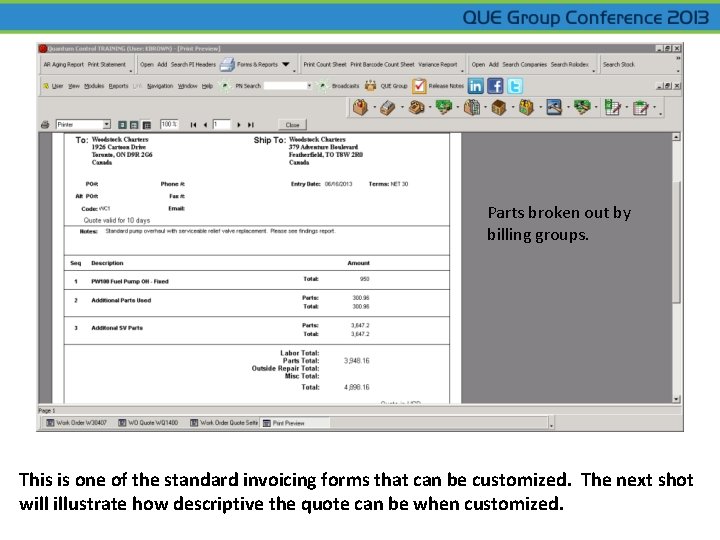
Task: Click the page number field
Action: click(221, 124)
